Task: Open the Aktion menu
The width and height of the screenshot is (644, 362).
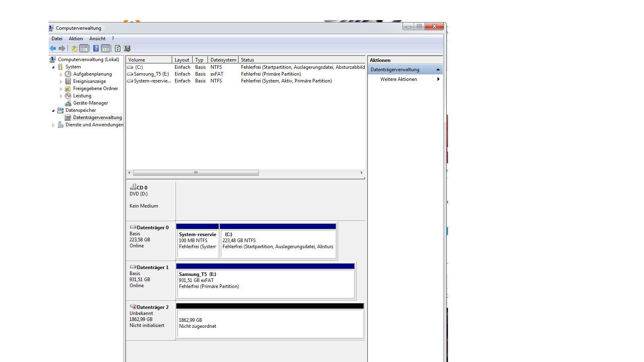Action: pos(76,39)
